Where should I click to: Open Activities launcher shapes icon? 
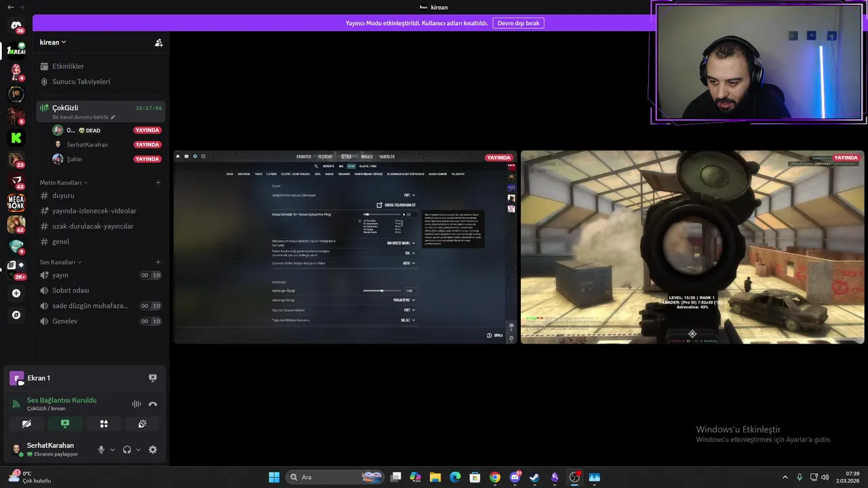[x=104, y=424]
